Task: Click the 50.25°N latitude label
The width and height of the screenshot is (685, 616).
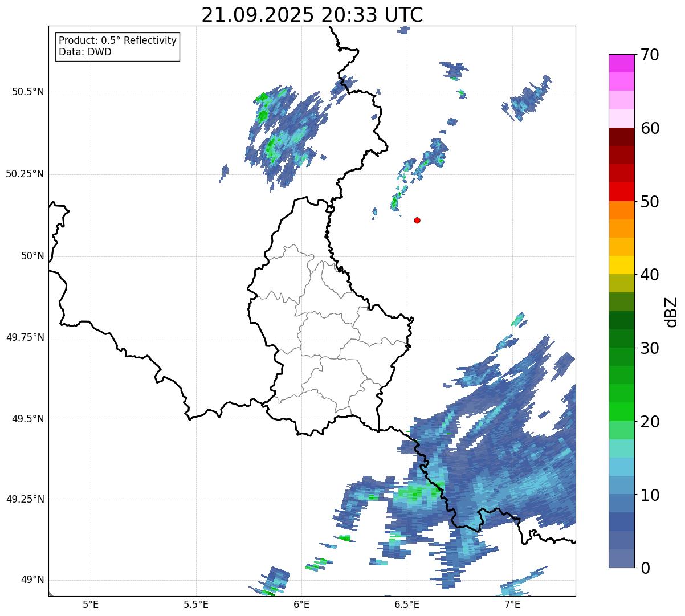Action: pyautogui.click(x=25, y=174)
